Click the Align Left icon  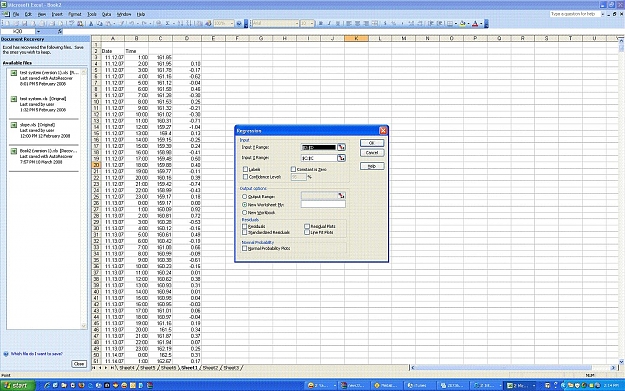[349, 23]
